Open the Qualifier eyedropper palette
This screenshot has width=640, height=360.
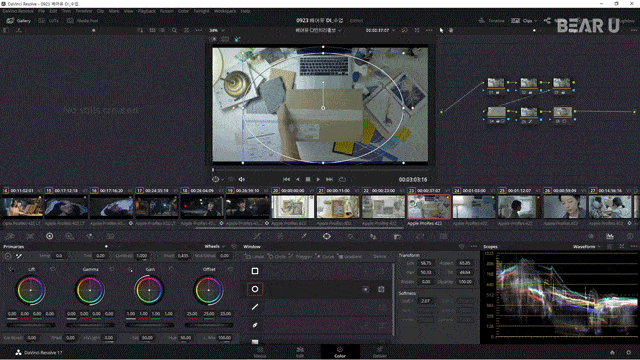click(304, 236)
